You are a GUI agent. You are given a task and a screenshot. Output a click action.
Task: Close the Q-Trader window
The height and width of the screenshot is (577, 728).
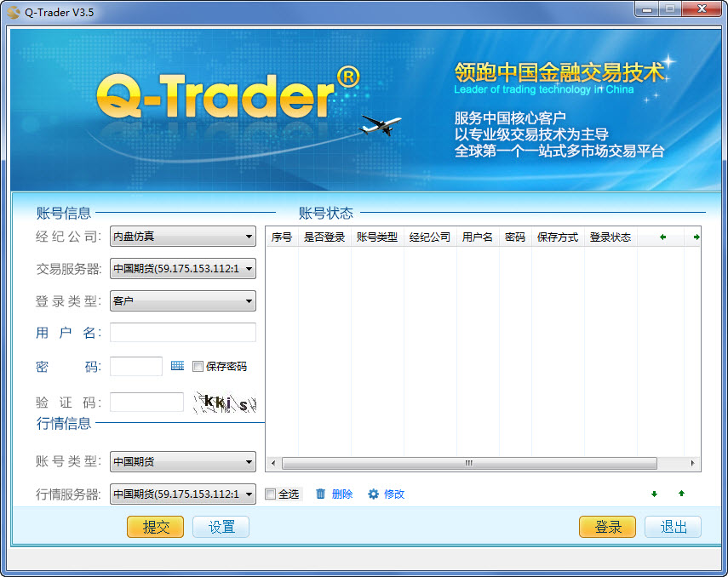tap(702, 9)
